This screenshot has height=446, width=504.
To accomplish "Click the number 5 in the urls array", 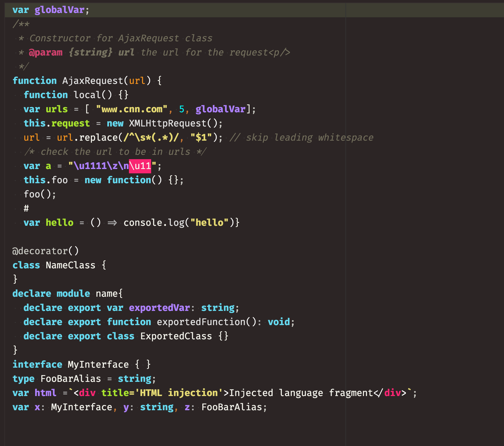I will tap(182, 109).
